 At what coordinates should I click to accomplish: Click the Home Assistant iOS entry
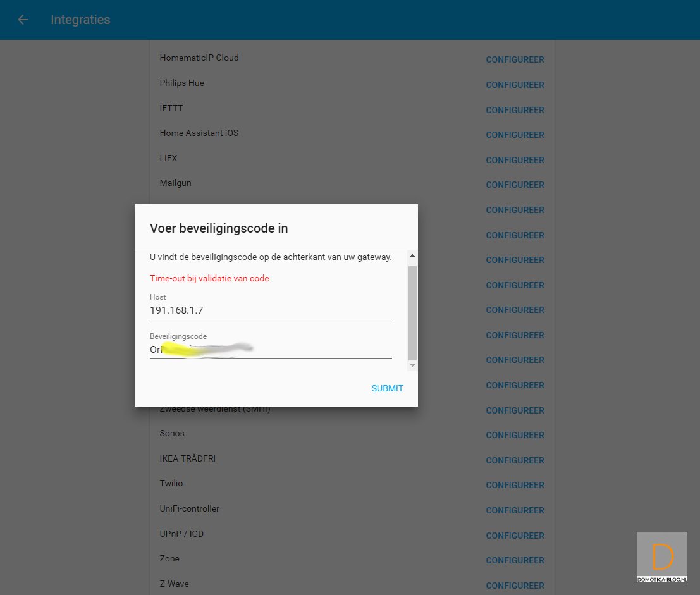199,133
